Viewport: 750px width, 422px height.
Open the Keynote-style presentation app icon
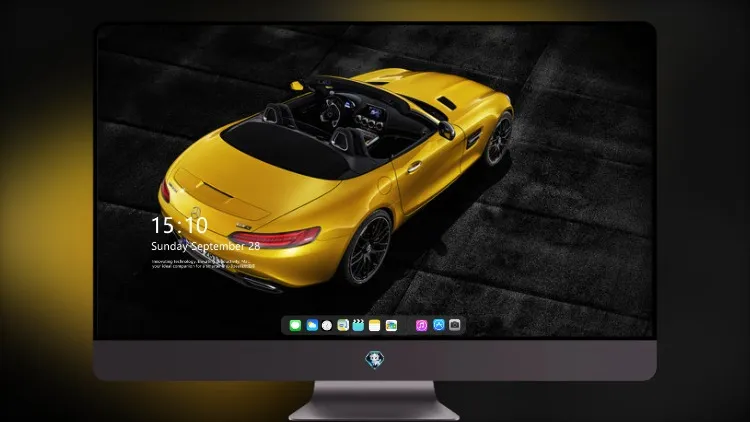pyautogui.click(x=343, y=325)
